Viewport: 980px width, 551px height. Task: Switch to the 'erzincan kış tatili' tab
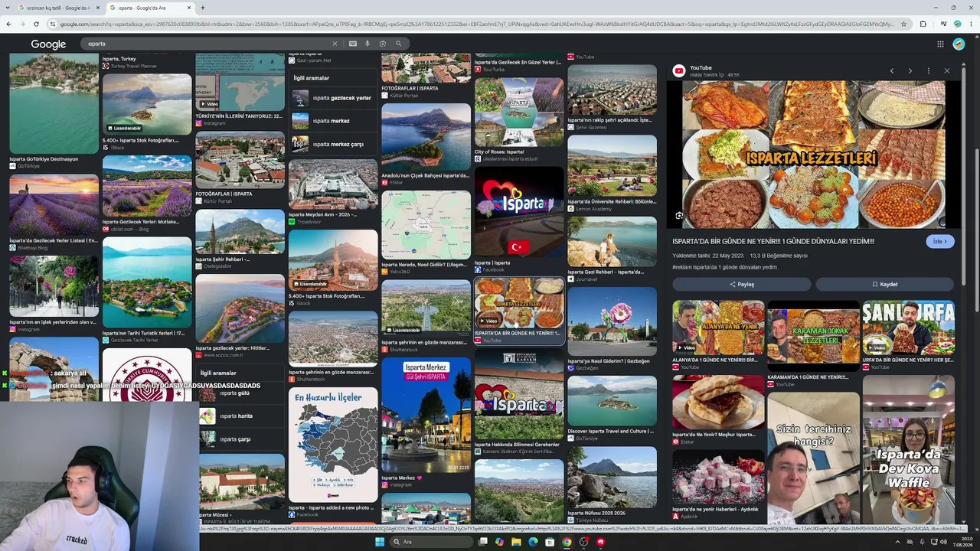59,8
